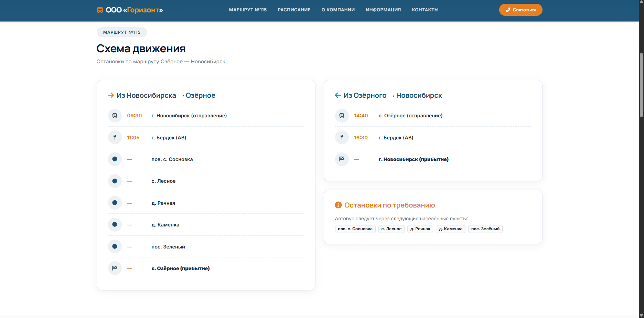The height and width of the screenshot is (318, 644).
Task: Click text г. Новосибирск (прибытие)
Action: tap(414, 159)
